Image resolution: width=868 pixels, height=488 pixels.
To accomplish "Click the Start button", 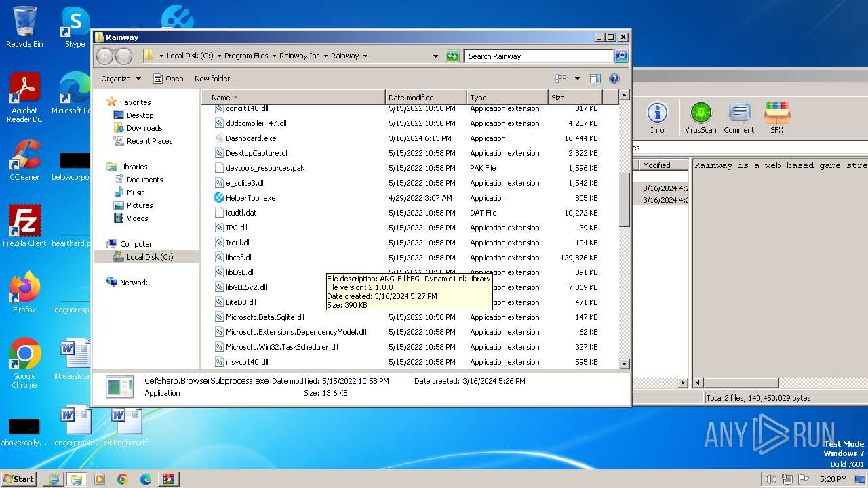I will pyautogui.click(x=19, y=479).
